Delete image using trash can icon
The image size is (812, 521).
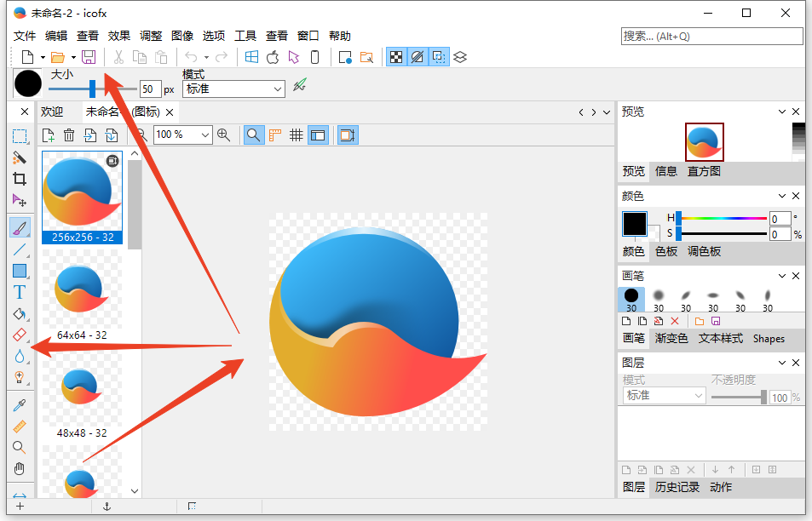click(69, 135)
